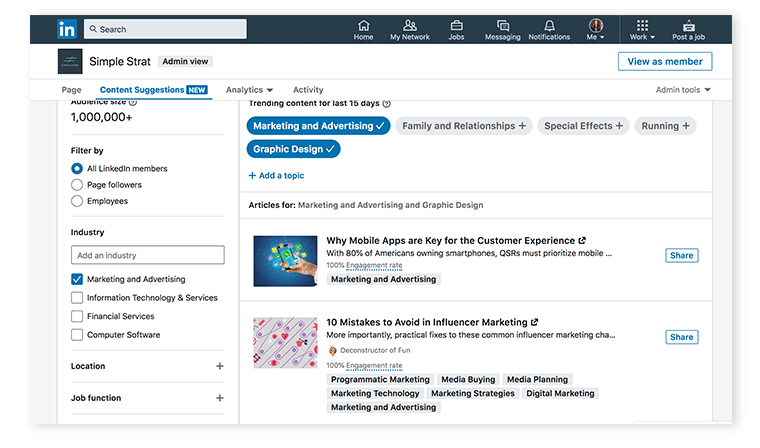Add the Special Effects topic
The width and height of the screenshot is (760, 448).
583,126
